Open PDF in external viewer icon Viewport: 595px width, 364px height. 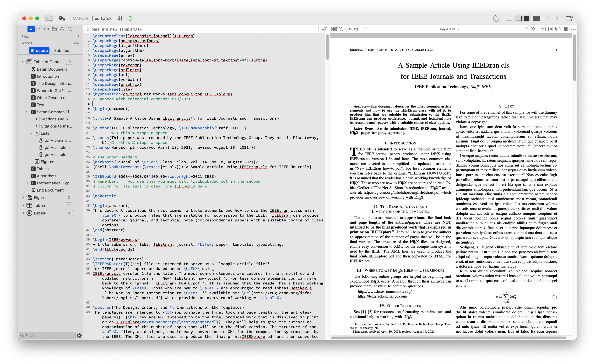coord(551,29)
